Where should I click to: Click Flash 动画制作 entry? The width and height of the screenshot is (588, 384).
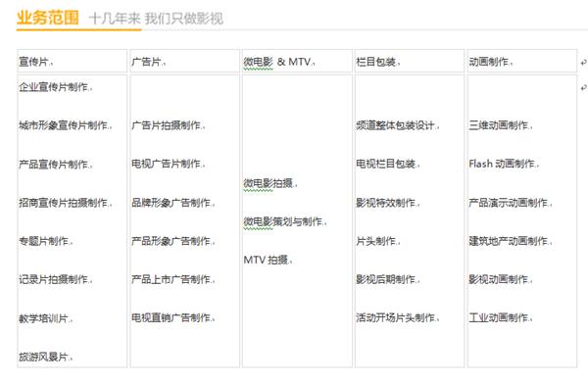[502, 164]
